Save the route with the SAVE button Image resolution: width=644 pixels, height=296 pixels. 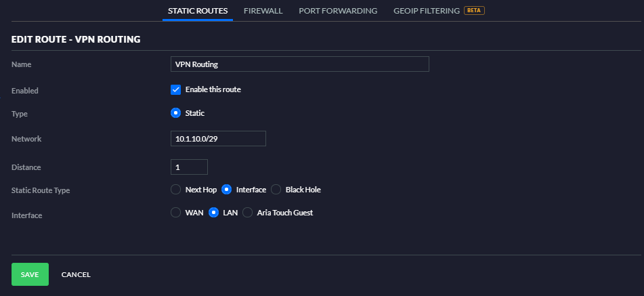(x=30, y=274)
